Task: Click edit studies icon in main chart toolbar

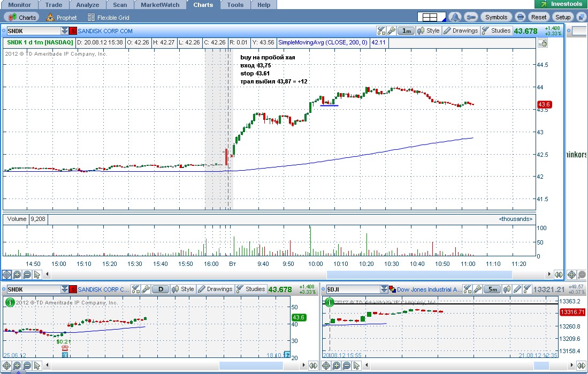Action: pyautogui.click(x=381, y=30)
